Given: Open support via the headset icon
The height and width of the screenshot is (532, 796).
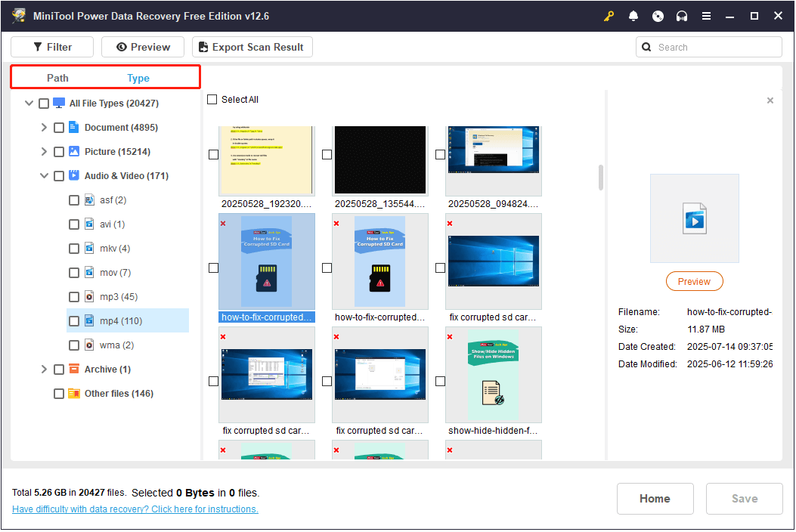Looking at the screenshot, I should pos(682,15).
